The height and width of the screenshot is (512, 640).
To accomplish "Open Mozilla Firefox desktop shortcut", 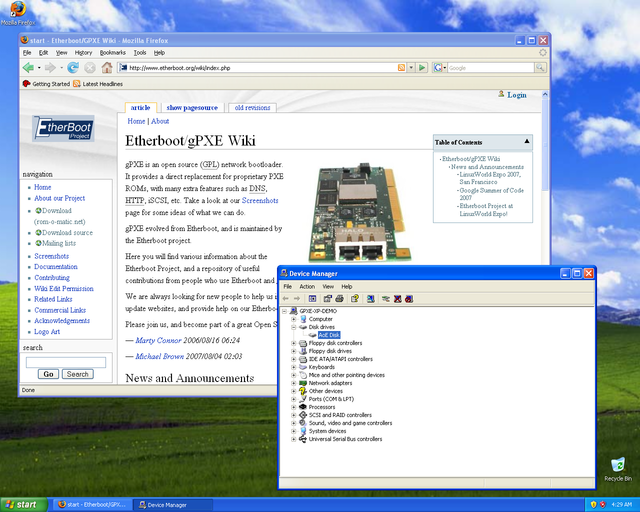I will click(18, 13).
